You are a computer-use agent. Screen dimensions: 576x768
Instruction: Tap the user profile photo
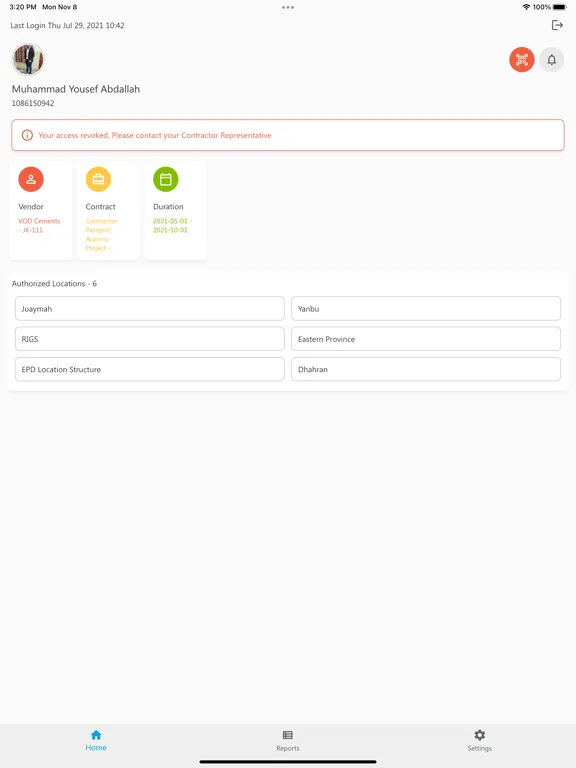click(x=28, y=59)
